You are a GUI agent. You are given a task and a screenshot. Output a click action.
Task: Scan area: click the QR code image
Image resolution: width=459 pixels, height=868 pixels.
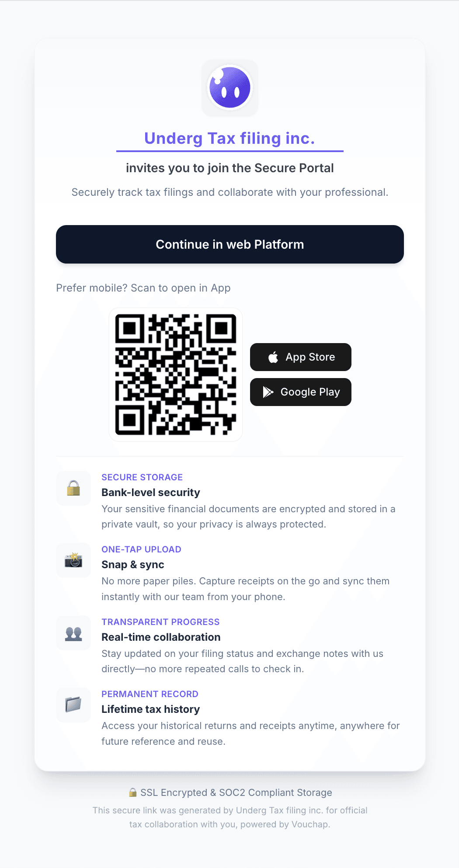[x=175, y=374]
